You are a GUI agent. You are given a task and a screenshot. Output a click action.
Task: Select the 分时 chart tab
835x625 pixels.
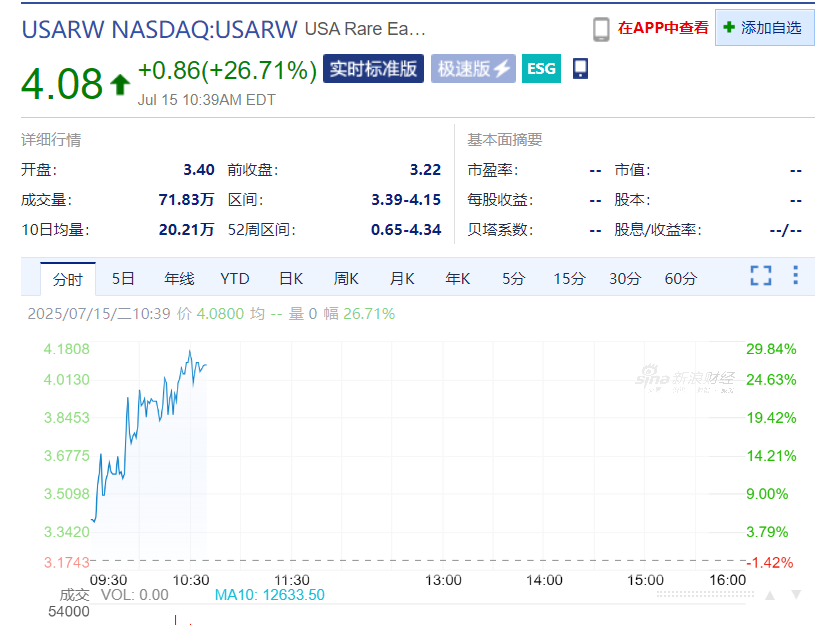click(x=68, y=279)
